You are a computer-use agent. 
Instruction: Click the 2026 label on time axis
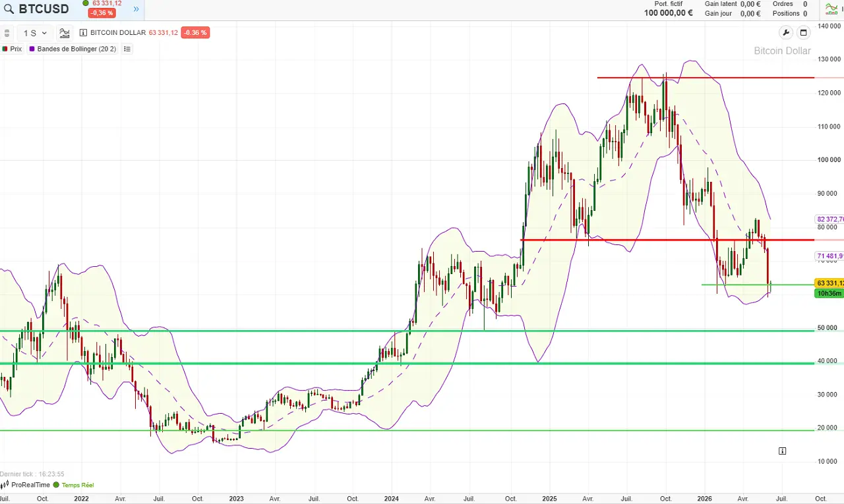[705, 499]
